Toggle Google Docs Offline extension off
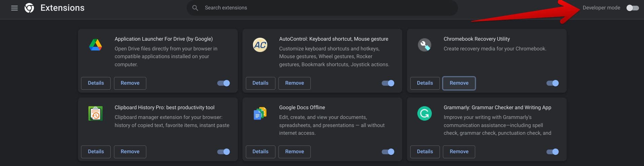The width and height of the screenshot is (644, 166). coord(388,152)
